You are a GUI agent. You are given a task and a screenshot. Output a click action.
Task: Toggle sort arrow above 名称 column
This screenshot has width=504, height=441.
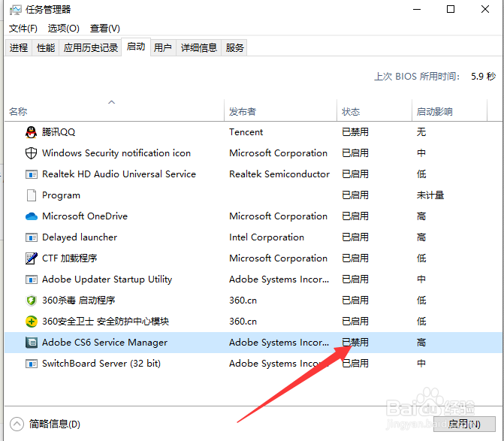coord(111,102)
